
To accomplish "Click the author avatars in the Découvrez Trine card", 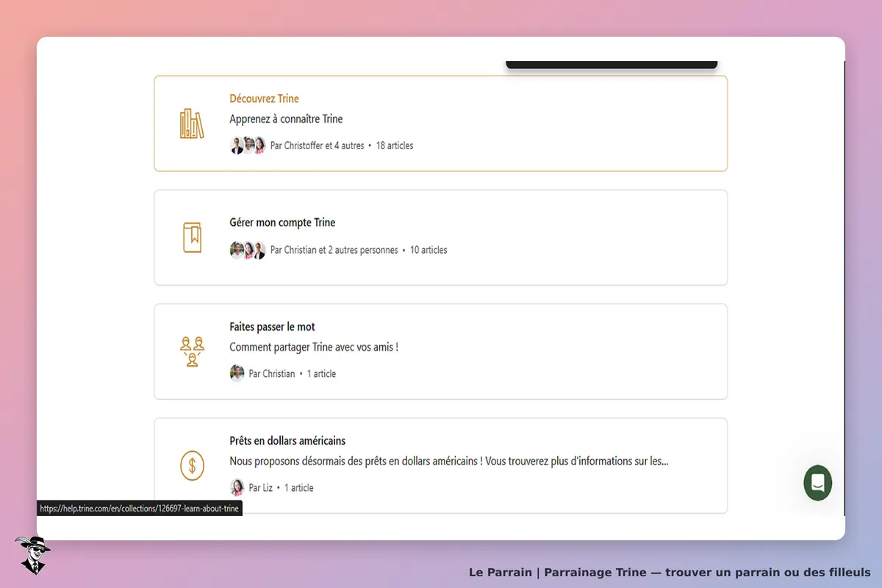I will 248,146.
